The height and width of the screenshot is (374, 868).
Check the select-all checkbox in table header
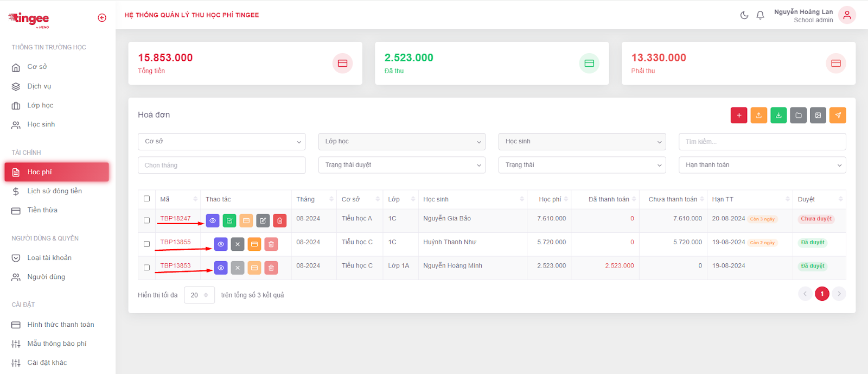coord(146,199)
